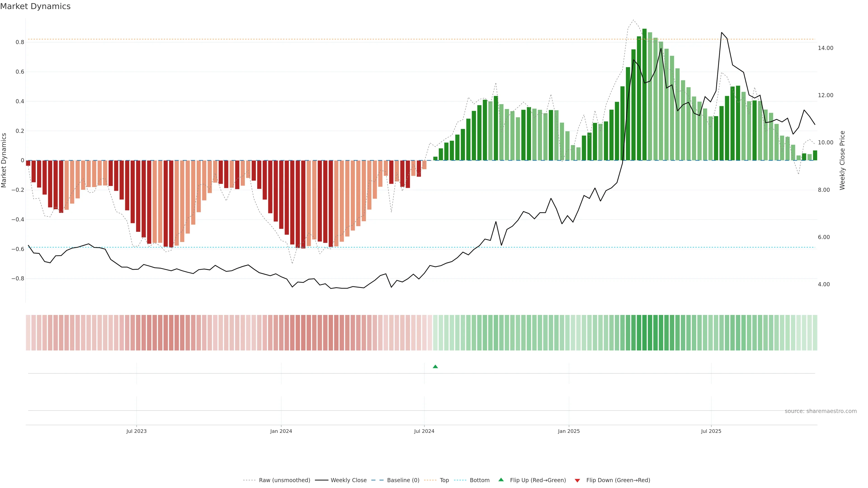
Task: Click Flip Up (Red→Green) legend icon
Action: pyautogui.click(x=501, y=480)
